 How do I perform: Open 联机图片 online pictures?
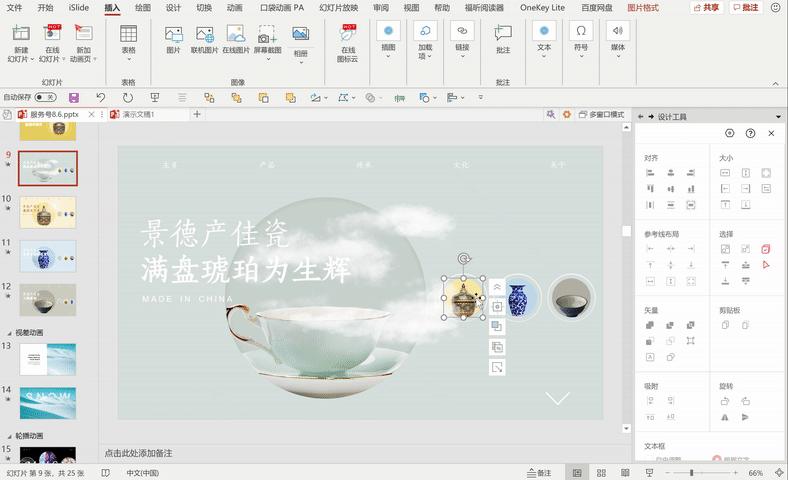(205, 34)
